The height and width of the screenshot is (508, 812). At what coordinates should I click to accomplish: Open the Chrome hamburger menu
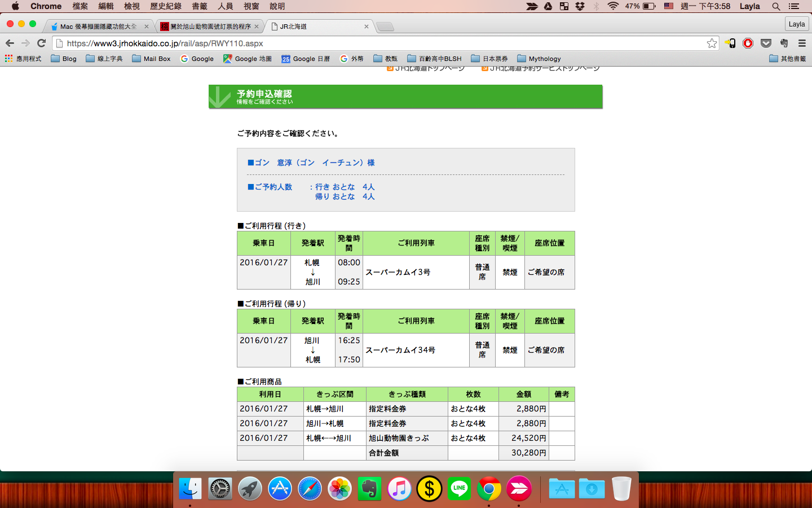click(802, 43)
